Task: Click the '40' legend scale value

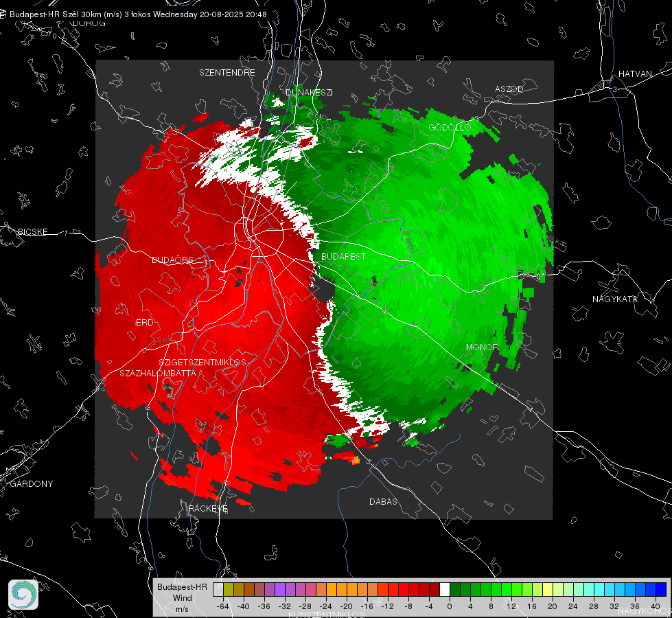Action: [x=655, y=606]
